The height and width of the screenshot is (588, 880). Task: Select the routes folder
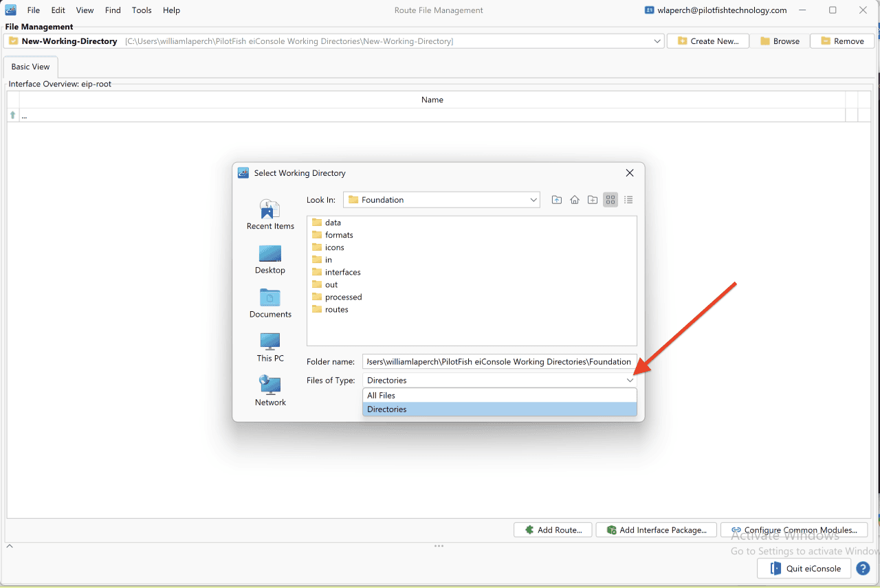coord(330,309)
